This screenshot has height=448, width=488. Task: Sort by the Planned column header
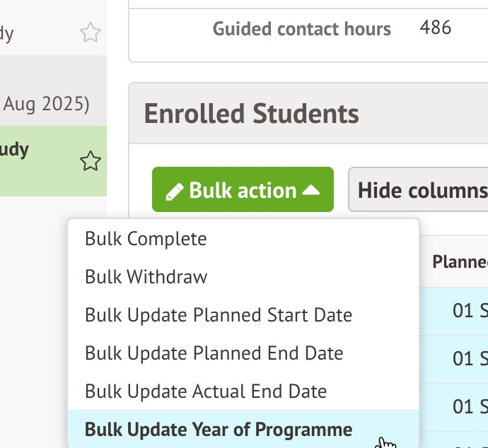pos(460,262)
